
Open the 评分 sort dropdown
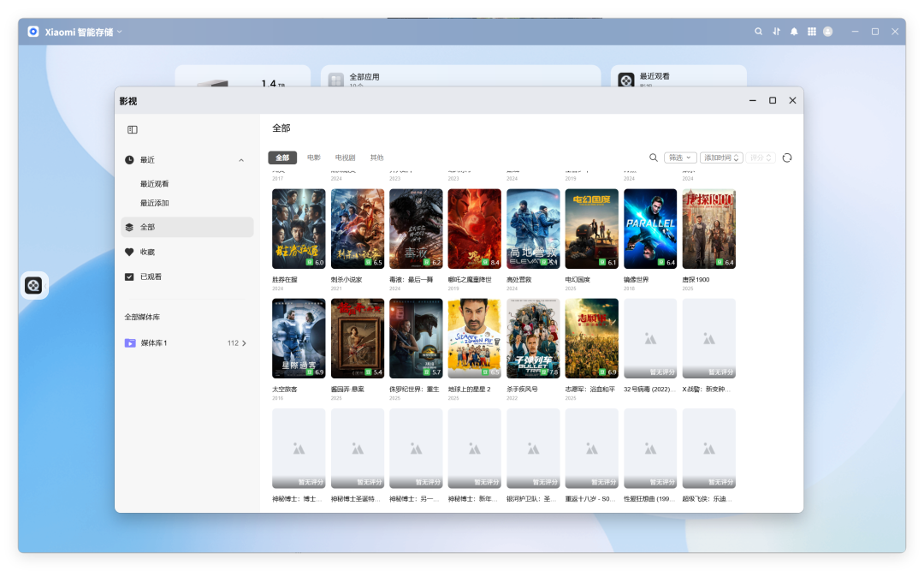761,158
